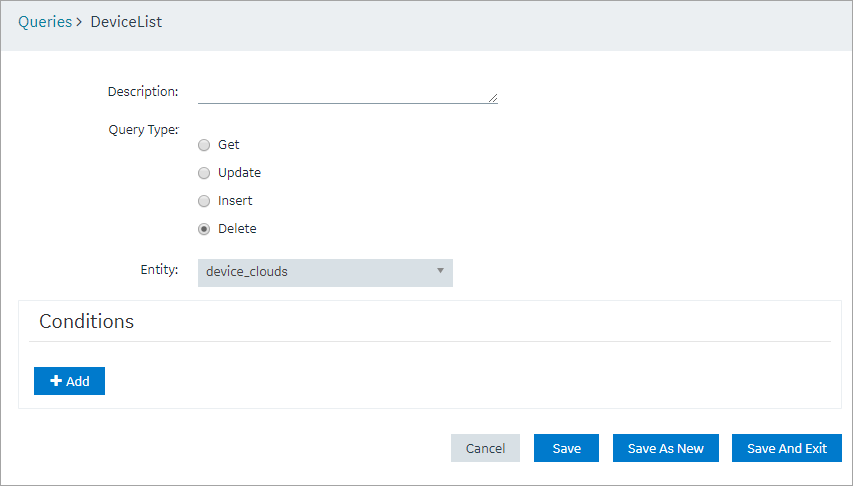Select the Update query type radio

[x=204, y=173]
